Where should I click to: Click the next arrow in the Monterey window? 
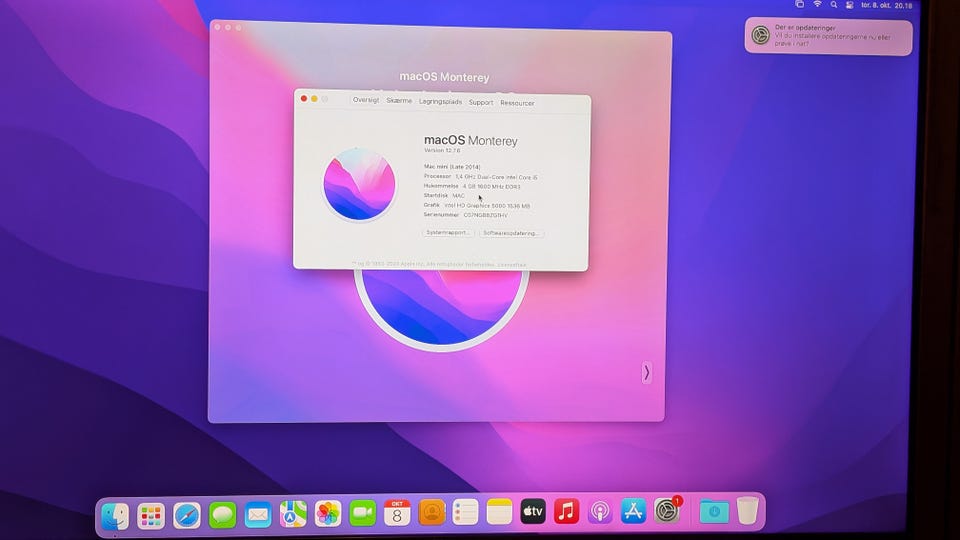pos(647,372)
